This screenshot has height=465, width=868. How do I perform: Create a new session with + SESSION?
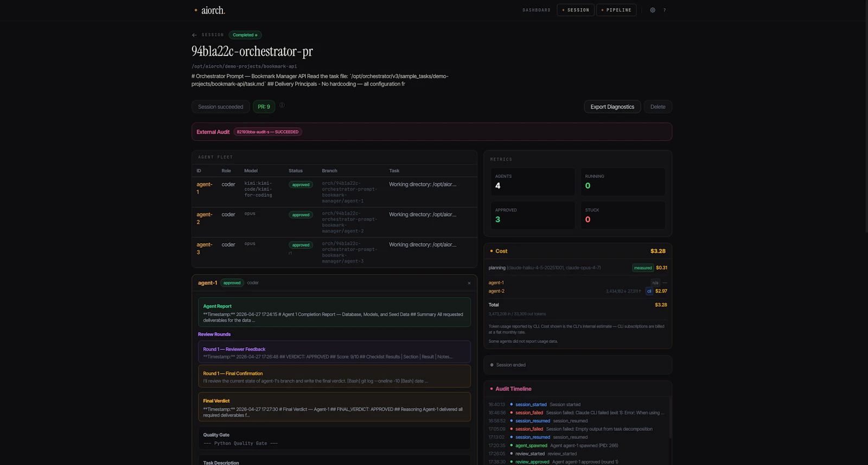coord(576,10)
